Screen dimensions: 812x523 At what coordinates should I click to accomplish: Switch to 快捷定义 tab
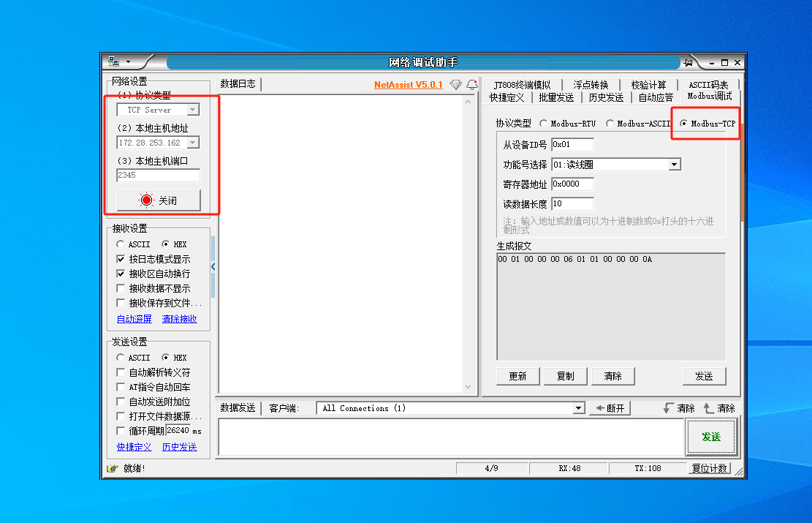[507, 97]
